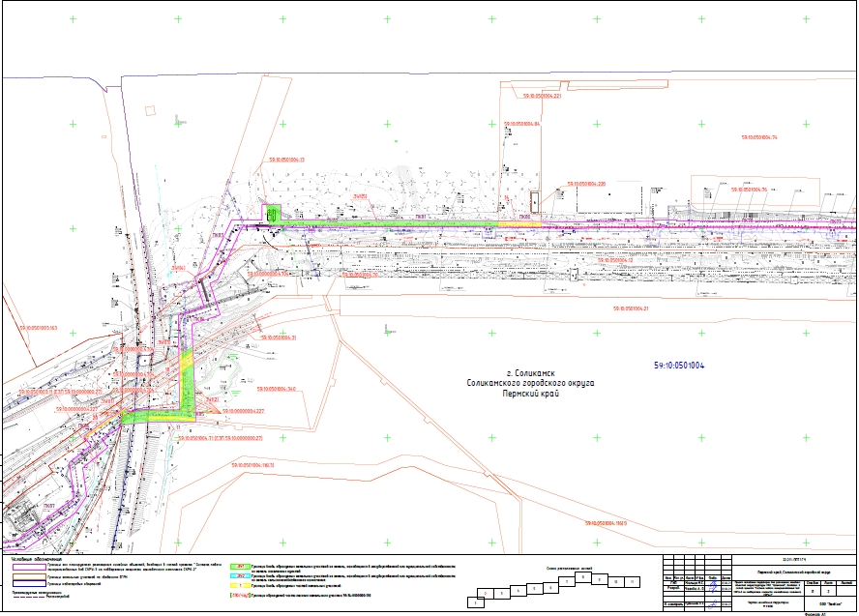
Task: Click the "Условные обозначения" legend heading
Action: point(37,560)
